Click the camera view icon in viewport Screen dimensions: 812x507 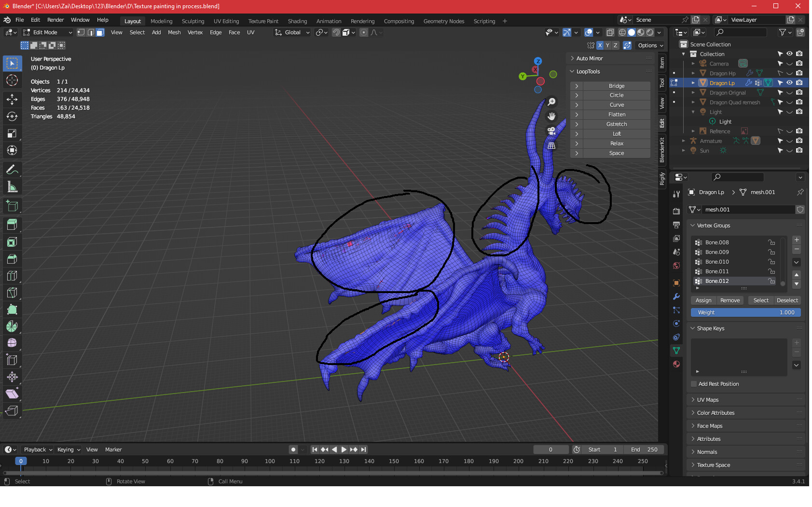click(551, 131)
